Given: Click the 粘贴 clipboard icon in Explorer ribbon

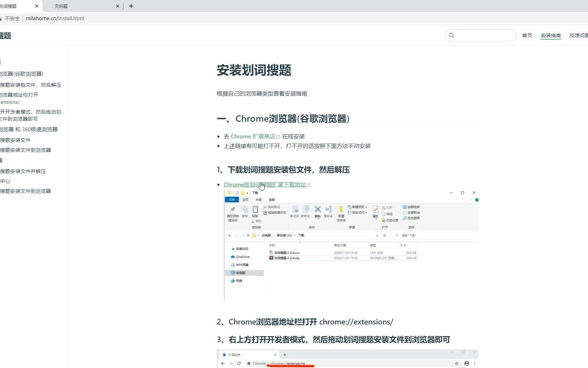Looking at the screenshot, I should (x=255, y=209).
